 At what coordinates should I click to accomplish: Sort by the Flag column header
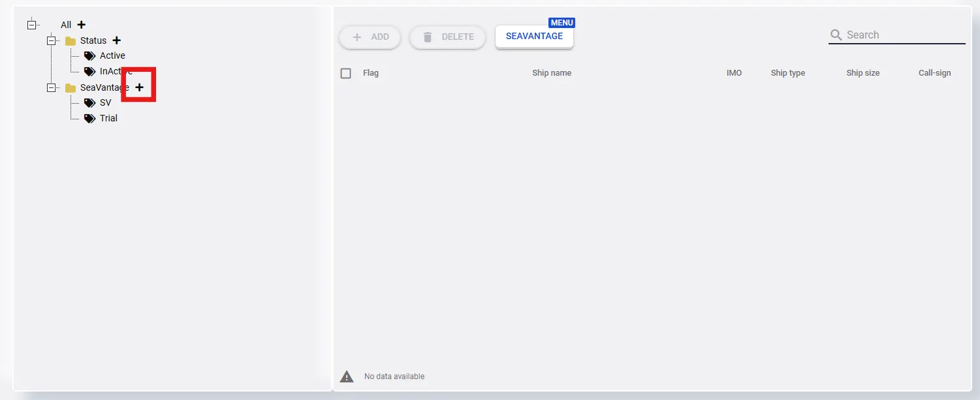click(371, 73)
